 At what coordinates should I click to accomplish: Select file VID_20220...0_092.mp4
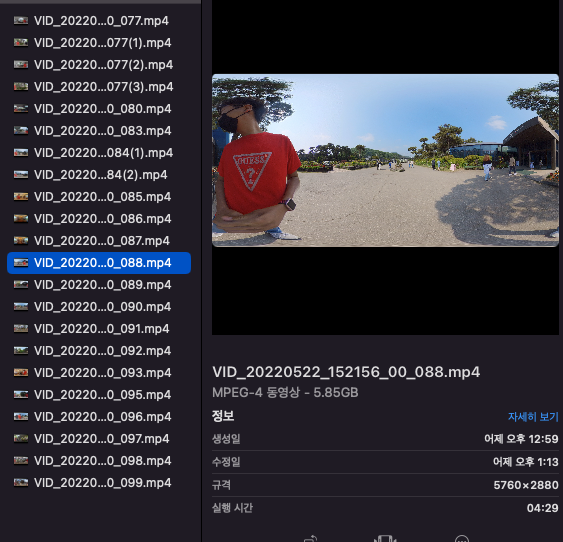[99, 351]
